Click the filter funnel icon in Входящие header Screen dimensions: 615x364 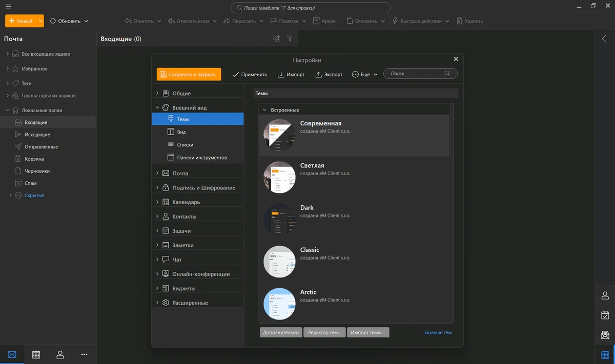[x=290, y=38]
